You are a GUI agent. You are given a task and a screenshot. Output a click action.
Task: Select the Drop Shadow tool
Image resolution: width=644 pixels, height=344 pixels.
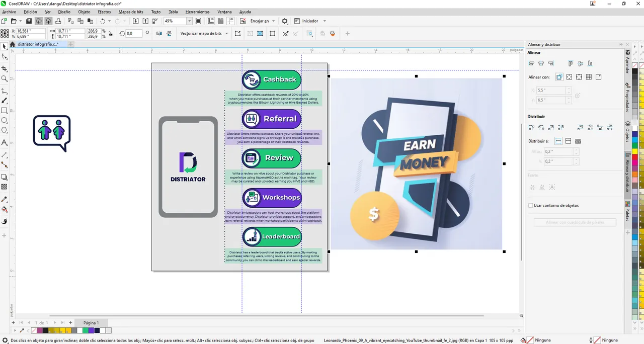tap(5, 177)
